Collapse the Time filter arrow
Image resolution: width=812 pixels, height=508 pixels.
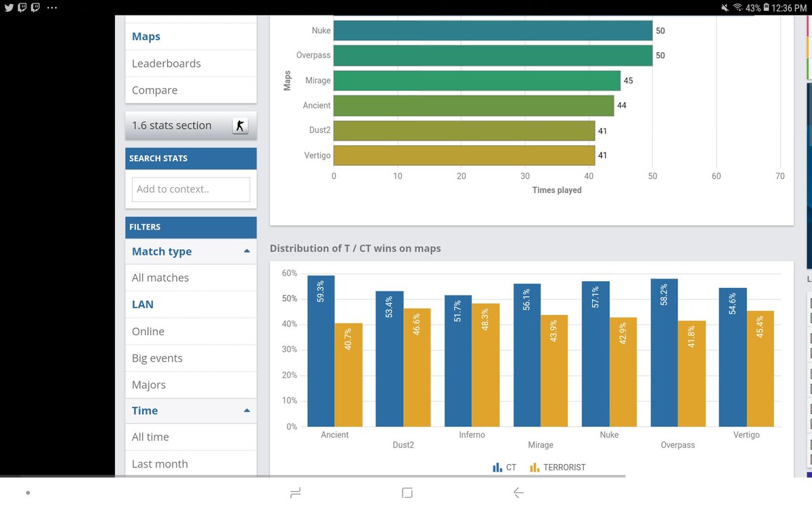pos(246,410)
